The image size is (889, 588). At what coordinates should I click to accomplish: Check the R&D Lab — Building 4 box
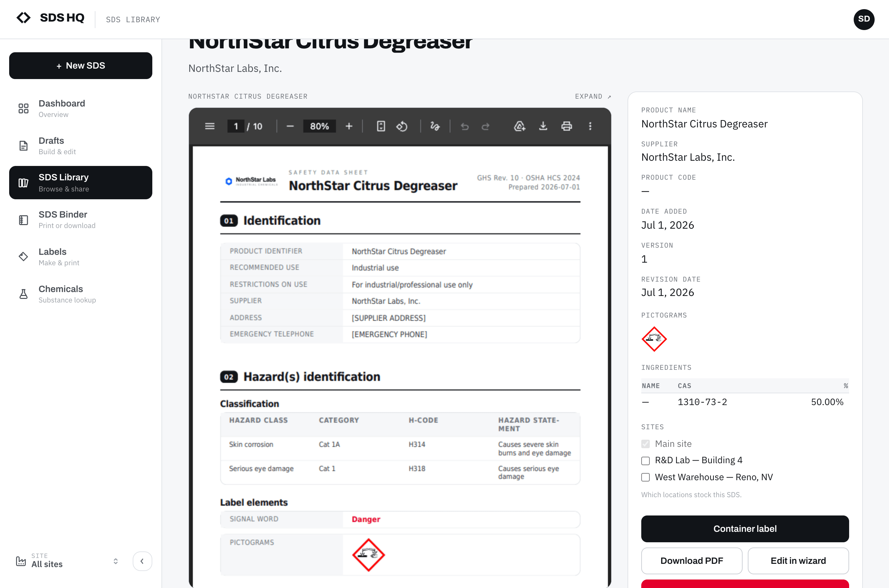[x=645, y=461]
